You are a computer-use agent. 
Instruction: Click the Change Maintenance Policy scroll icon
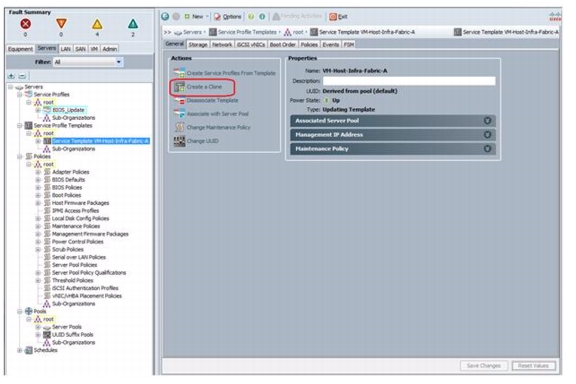point(179,128)
